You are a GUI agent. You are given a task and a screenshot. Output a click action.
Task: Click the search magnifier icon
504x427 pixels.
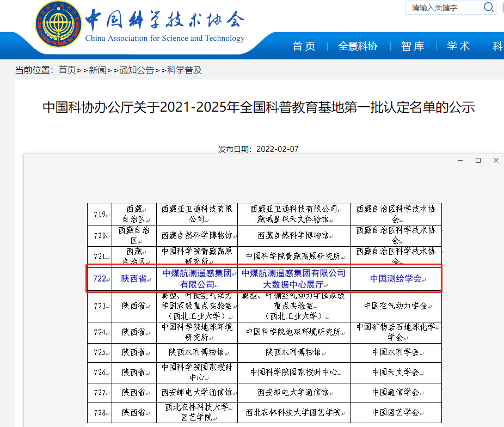click(489, 7)
